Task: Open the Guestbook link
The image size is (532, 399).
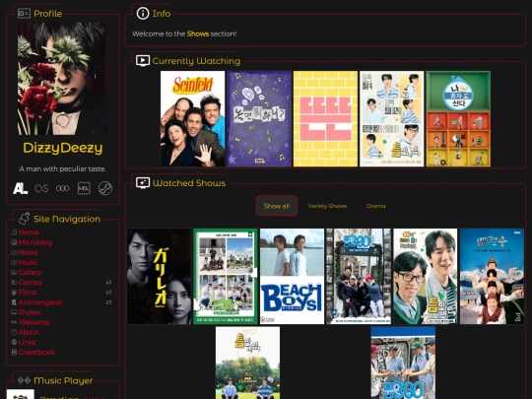Action: pyautogui.click(x=36, y=352)
